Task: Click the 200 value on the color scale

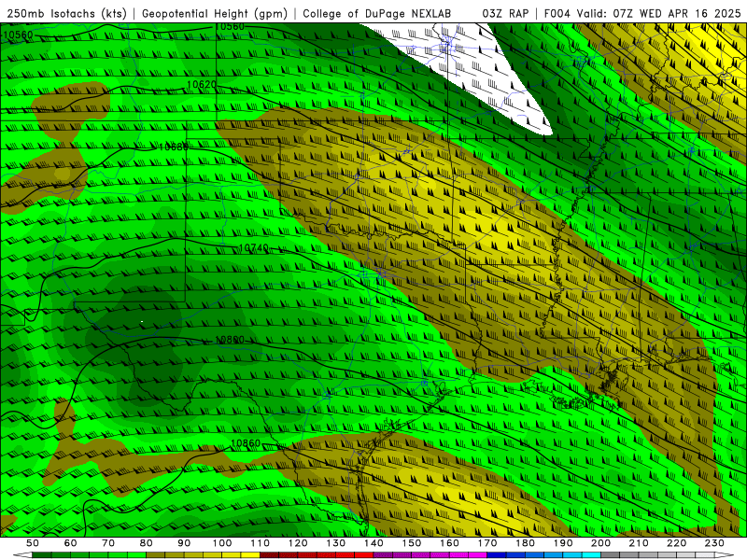Action: tap(600, 543)
